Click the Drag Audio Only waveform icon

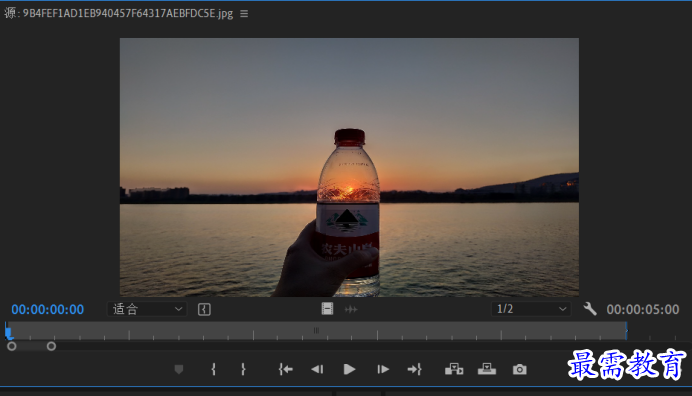click(x=351, y=309)
